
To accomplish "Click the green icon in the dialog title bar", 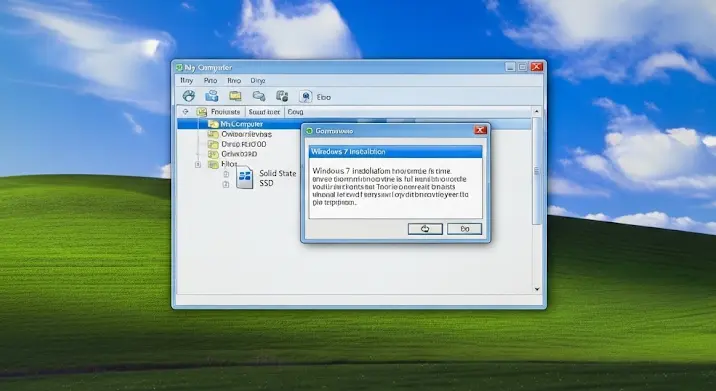I will 309,131.
